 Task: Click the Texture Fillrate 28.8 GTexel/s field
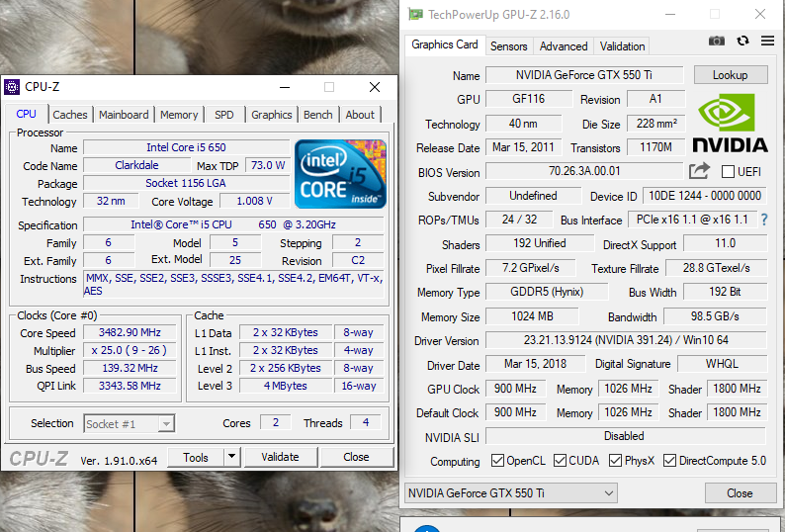(x=717, y=268)
